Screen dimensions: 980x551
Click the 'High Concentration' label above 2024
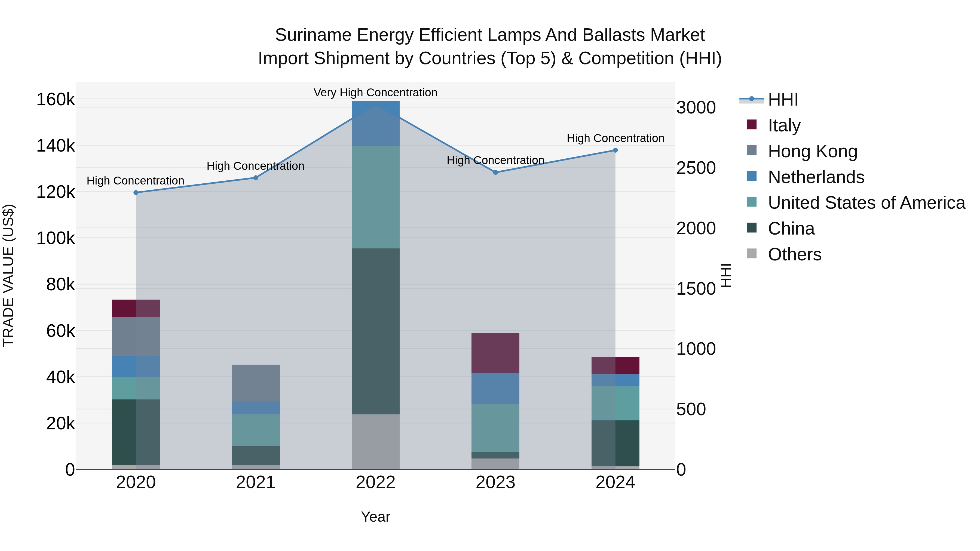point(615,138)
